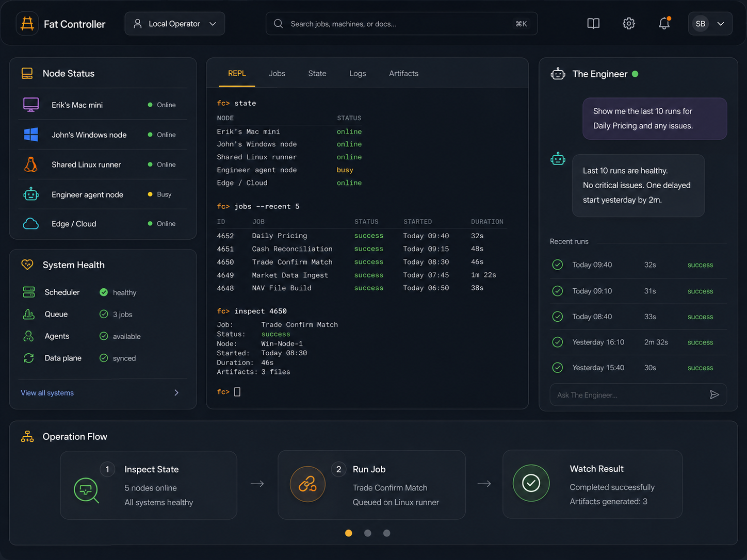
Task: Open settings gear icon
Action: pyautogui.click(x=628, y=24)
